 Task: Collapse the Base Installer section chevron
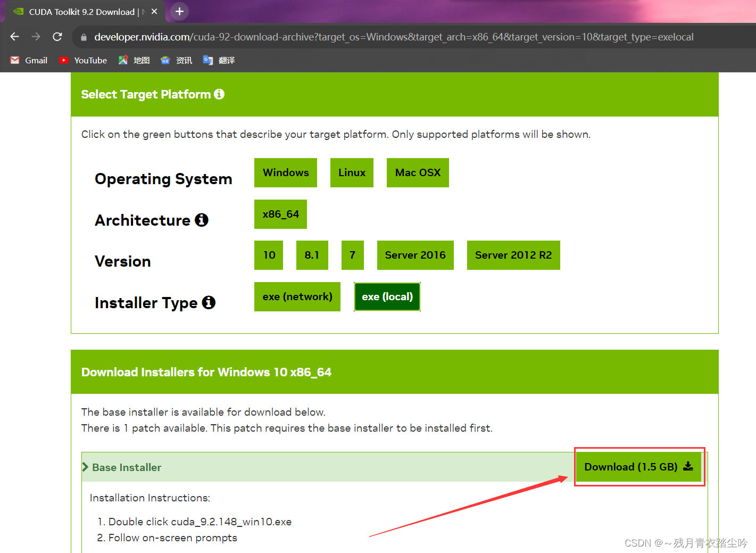(x=85, y=467)
